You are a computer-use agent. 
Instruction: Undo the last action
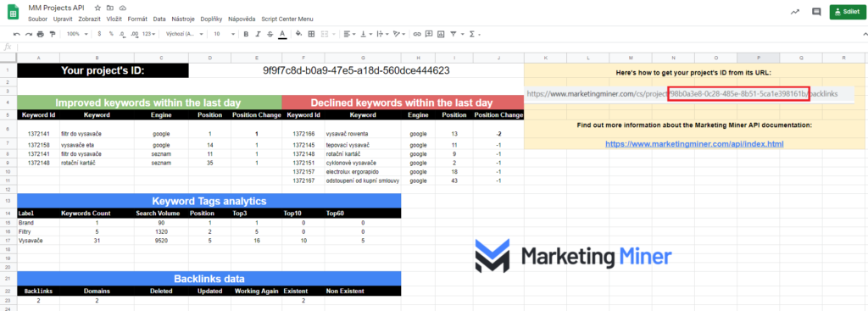point(17,34)
